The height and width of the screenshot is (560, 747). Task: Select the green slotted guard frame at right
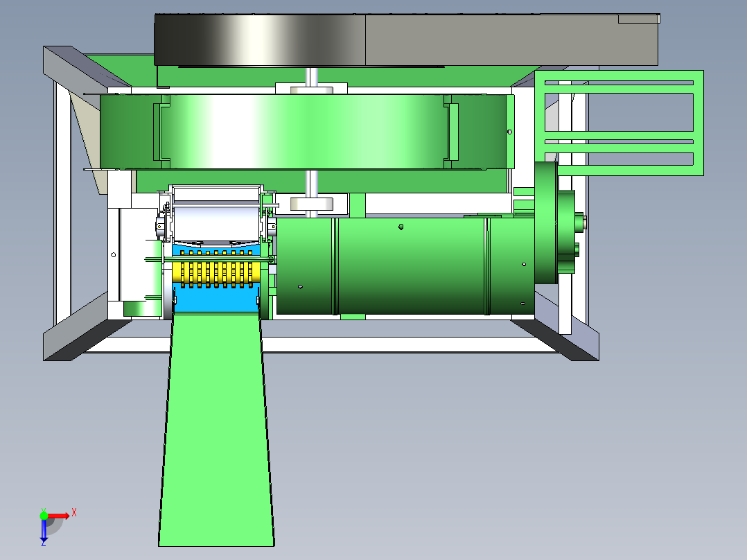point(619,123)
